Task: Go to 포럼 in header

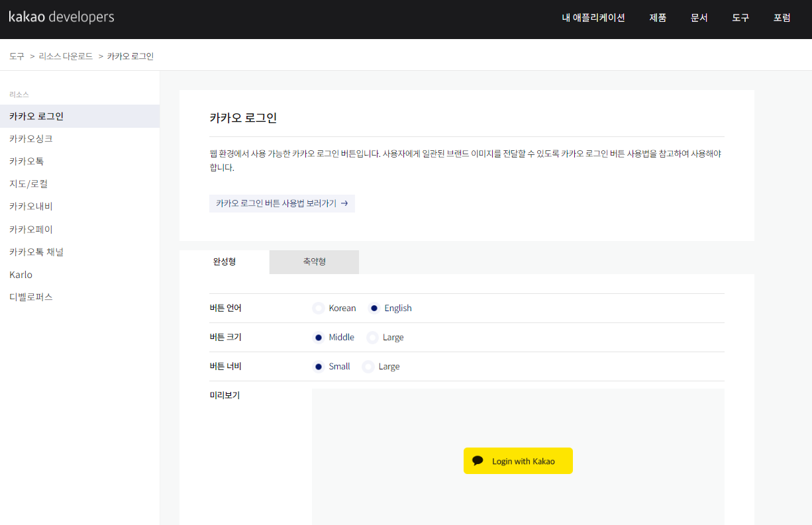Action: pos(782,18)
